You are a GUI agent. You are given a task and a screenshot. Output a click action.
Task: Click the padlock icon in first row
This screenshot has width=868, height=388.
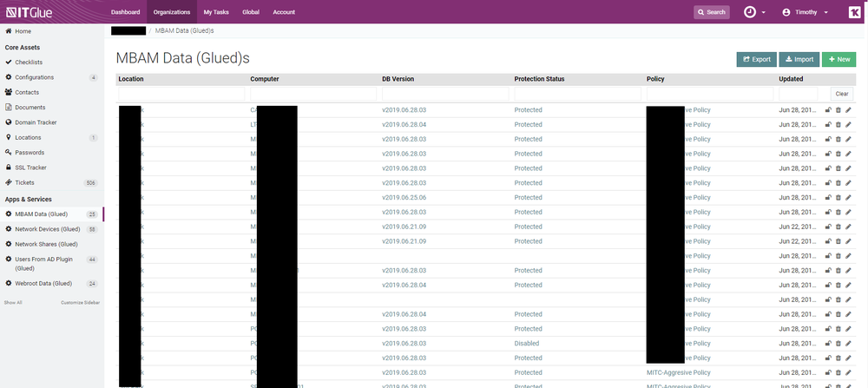point(827,110)
